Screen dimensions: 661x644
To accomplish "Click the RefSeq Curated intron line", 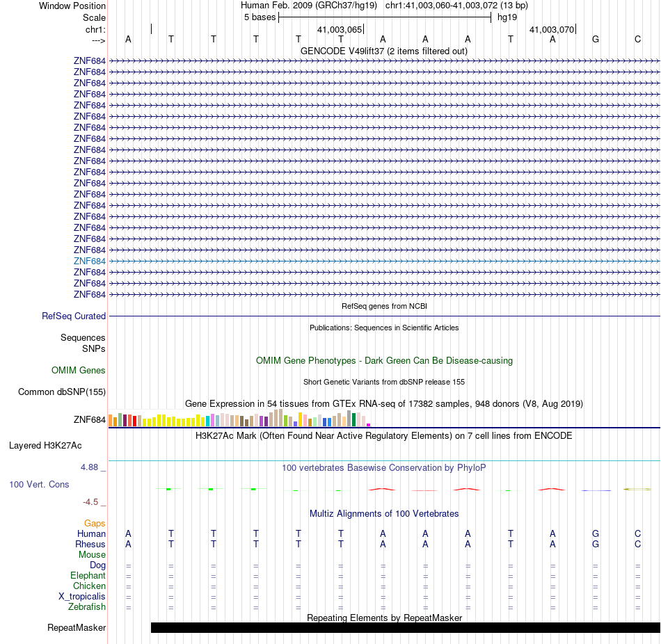I will point(384,316).
